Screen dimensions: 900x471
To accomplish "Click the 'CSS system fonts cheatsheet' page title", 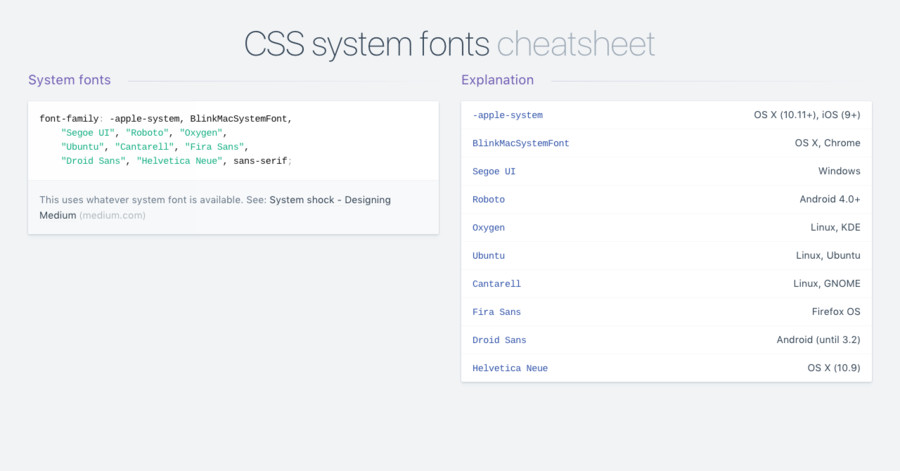I will (x=449, y=44).
